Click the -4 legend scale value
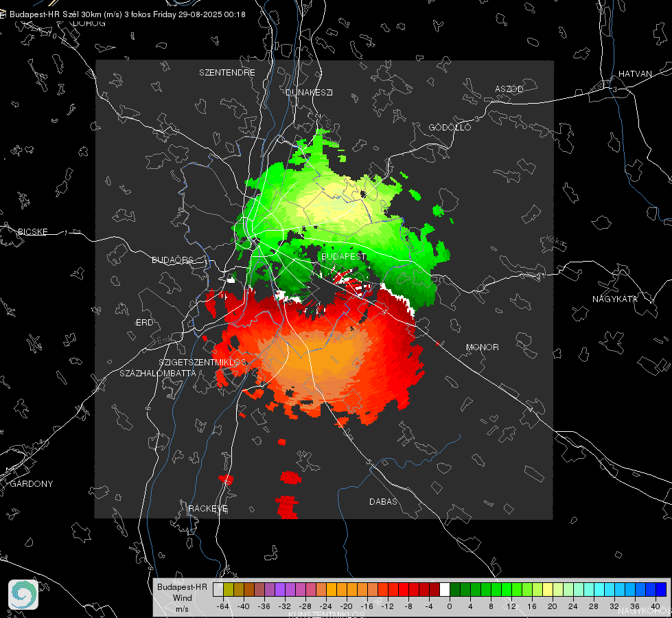Viewport: 672px width, 618px height. pos(429,607)
